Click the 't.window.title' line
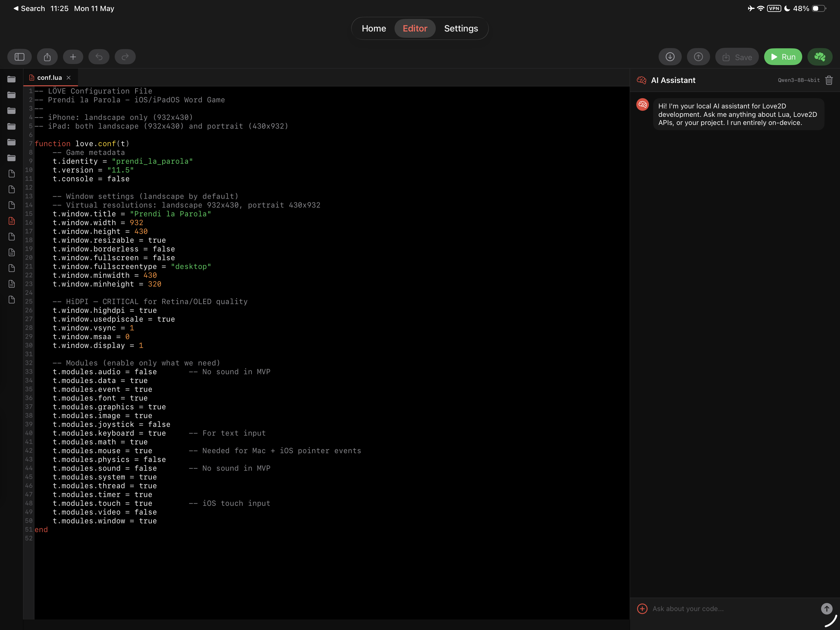The width and height of the screenshot is (840, 630). coord(132,214)
